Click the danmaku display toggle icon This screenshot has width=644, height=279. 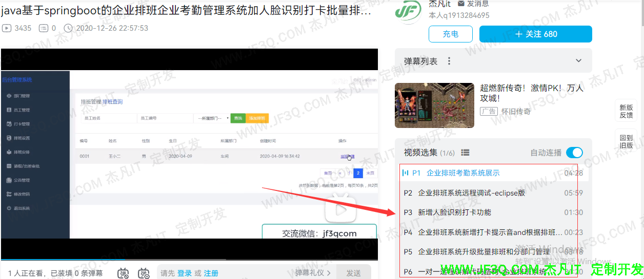(x=123, y=273)
